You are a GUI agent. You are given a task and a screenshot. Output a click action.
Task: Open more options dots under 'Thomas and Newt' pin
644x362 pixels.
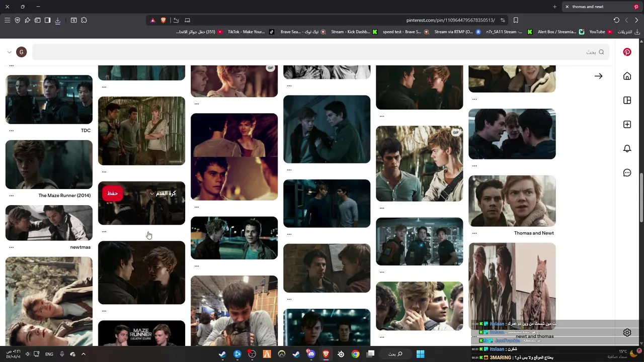click(x=474, y=233)
